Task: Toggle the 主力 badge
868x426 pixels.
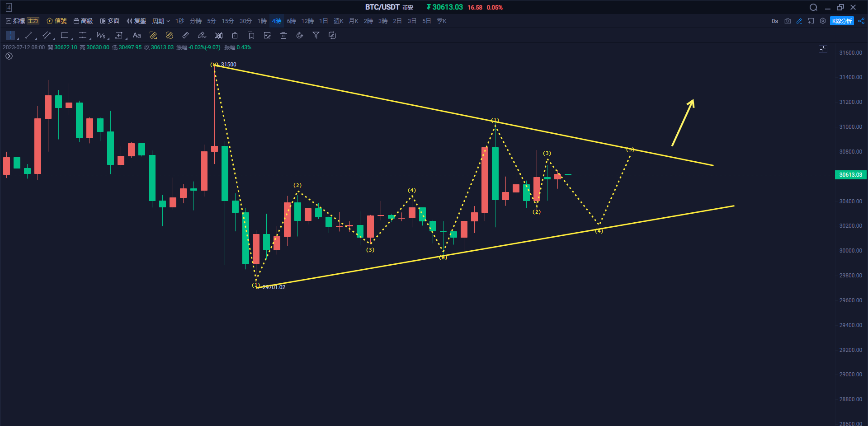Action: [x=33, y=21]
